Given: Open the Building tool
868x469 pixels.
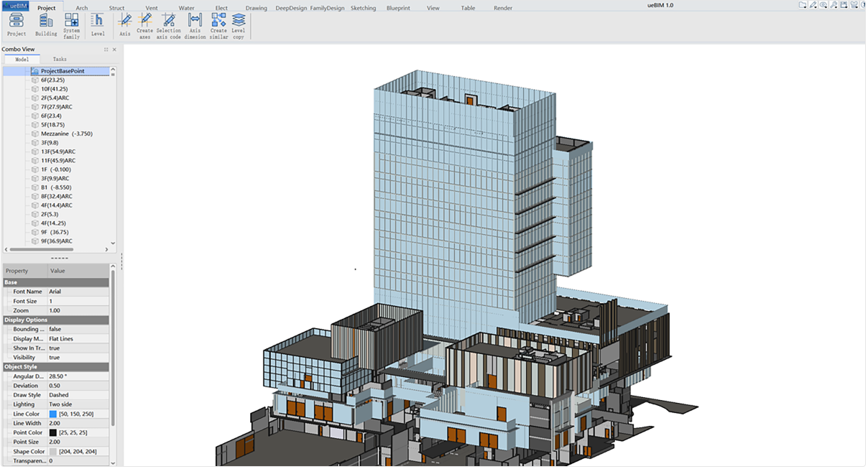Looking at the screenshot, I should coord(46,21).
